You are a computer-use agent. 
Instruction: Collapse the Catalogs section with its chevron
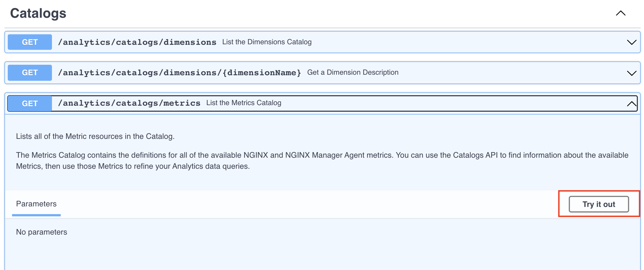click(621, 13)
